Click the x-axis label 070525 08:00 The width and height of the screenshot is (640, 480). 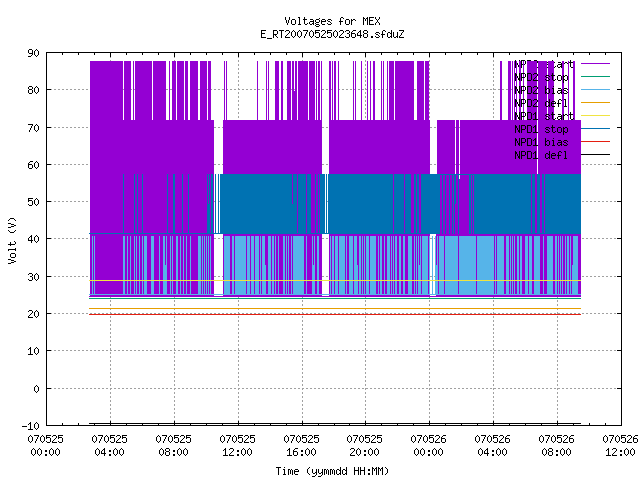[174, 446]
